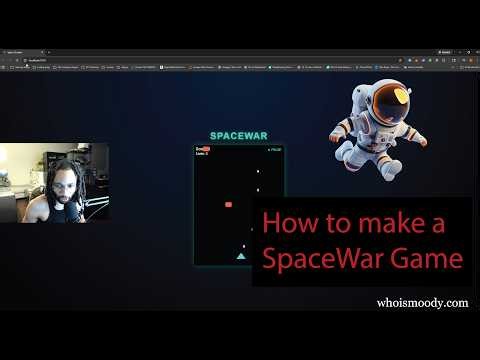Screen dimensions: 480x360
Task: Click the SPACEWAR game title
Action: (239, 136)
